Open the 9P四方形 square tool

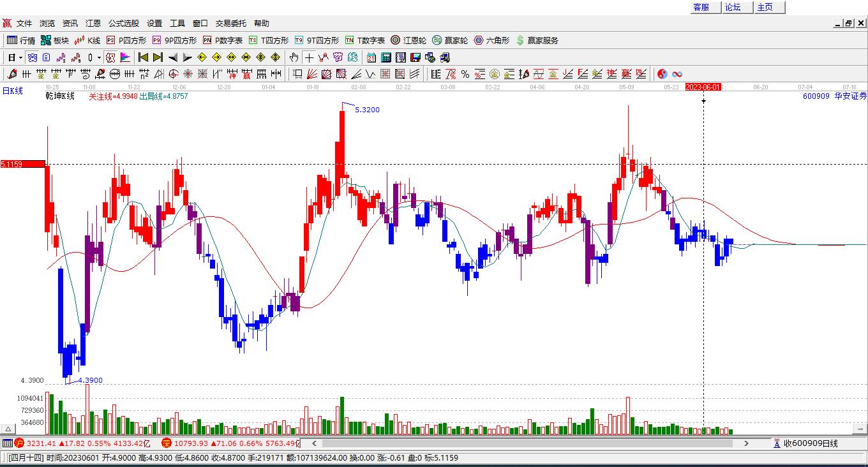click(x=174, y=40)
